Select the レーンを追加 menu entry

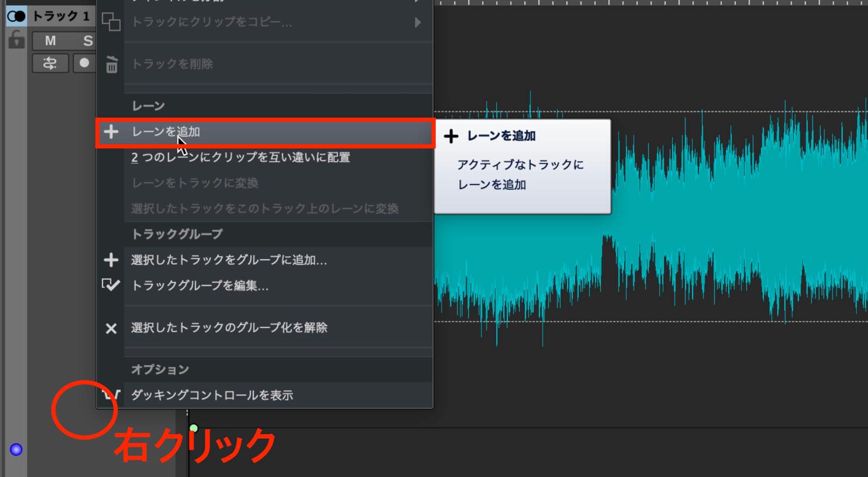point(265,132)
